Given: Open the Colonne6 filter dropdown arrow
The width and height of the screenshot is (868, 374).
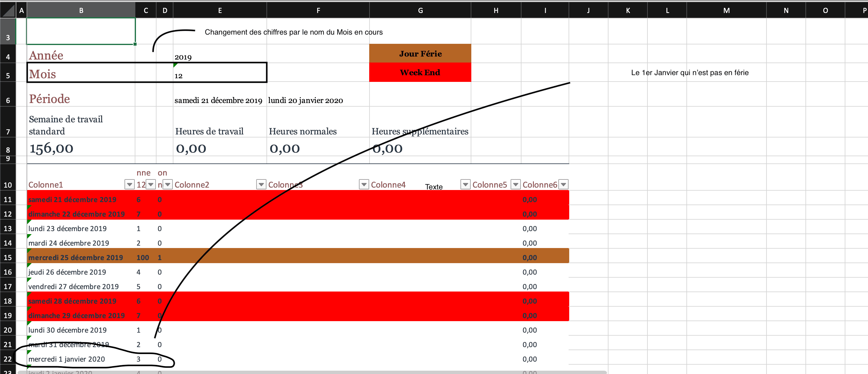Looking at the screenshot, I should pyautogui.click(x=563, y=184).
